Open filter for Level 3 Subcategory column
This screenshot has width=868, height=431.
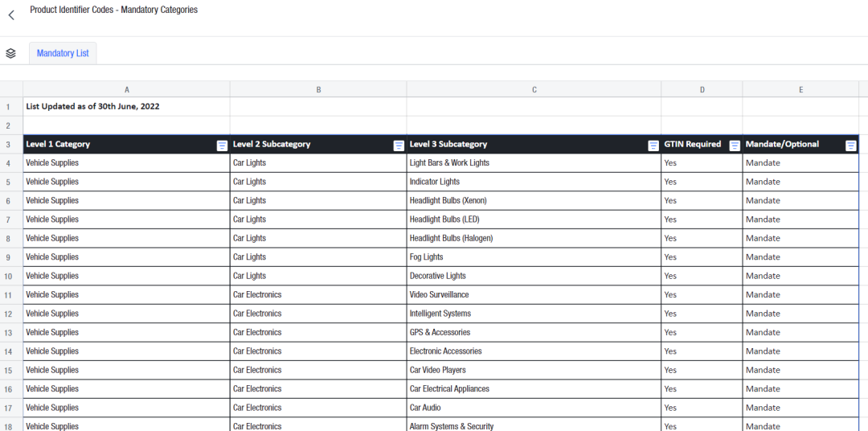click(x=653, y=146)
